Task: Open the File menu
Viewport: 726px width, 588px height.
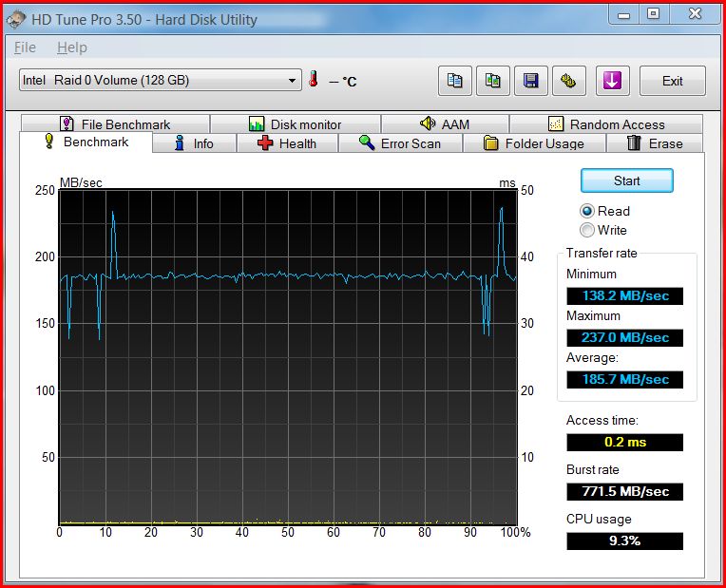Action: [26, 47]
